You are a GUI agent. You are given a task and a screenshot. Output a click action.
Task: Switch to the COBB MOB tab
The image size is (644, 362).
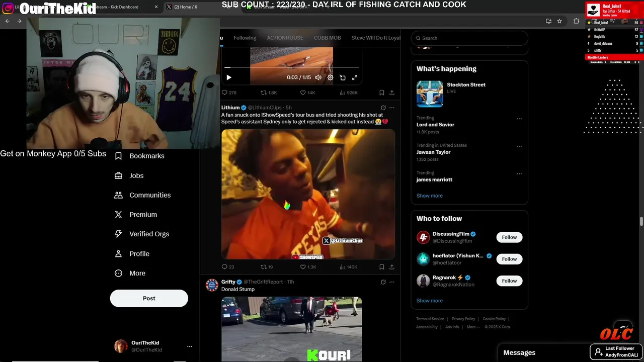[328, 38]
